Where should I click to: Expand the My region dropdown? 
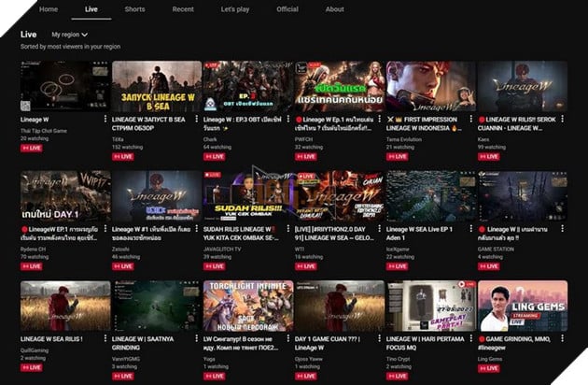(69, 35)
